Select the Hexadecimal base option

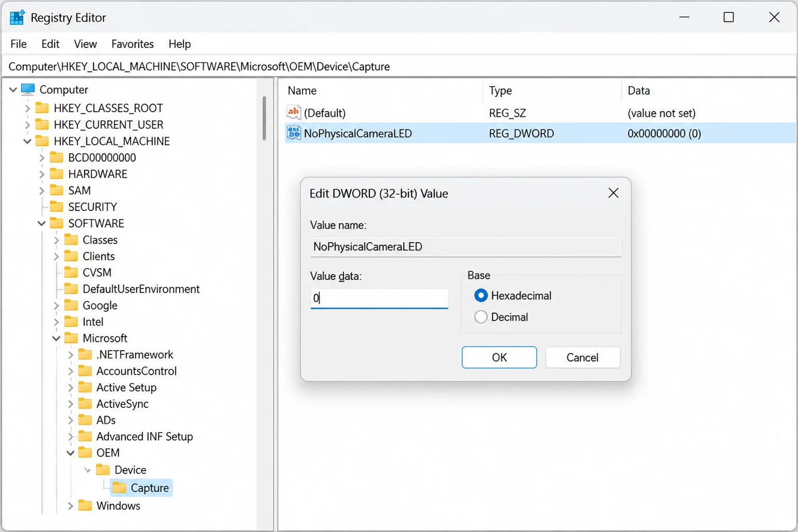pos(481,296)
